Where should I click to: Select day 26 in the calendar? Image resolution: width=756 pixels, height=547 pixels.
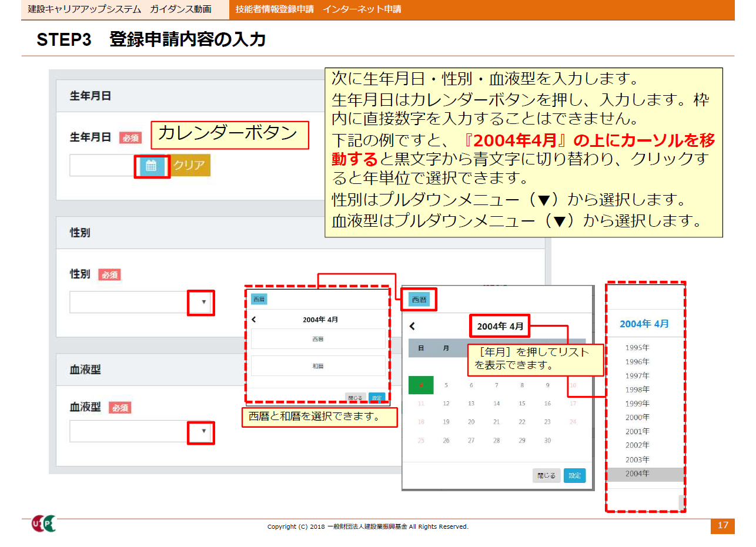(x=446, y=441)
